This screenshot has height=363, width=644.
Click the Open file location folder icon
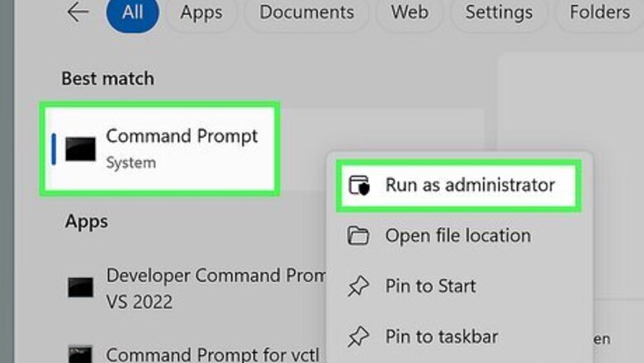pyautogui.click(x=358, y=236)
